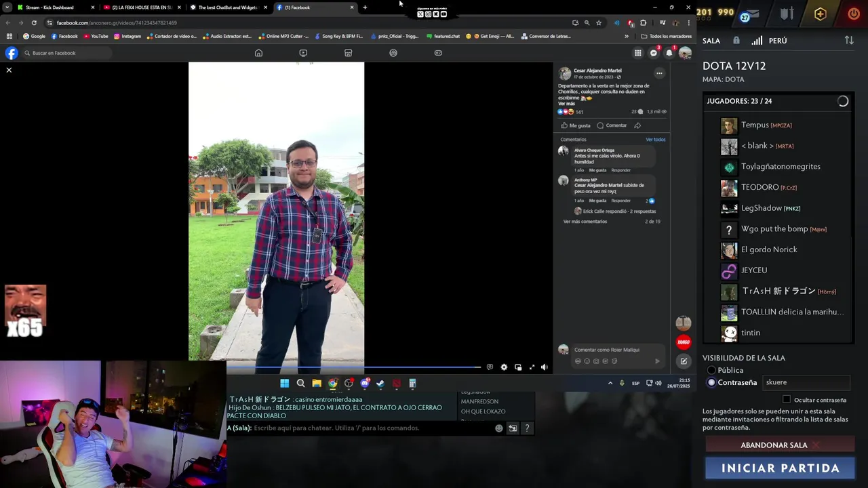
Task: Open Facebook Marketplace icon
Action: click(x=348, y=53)
